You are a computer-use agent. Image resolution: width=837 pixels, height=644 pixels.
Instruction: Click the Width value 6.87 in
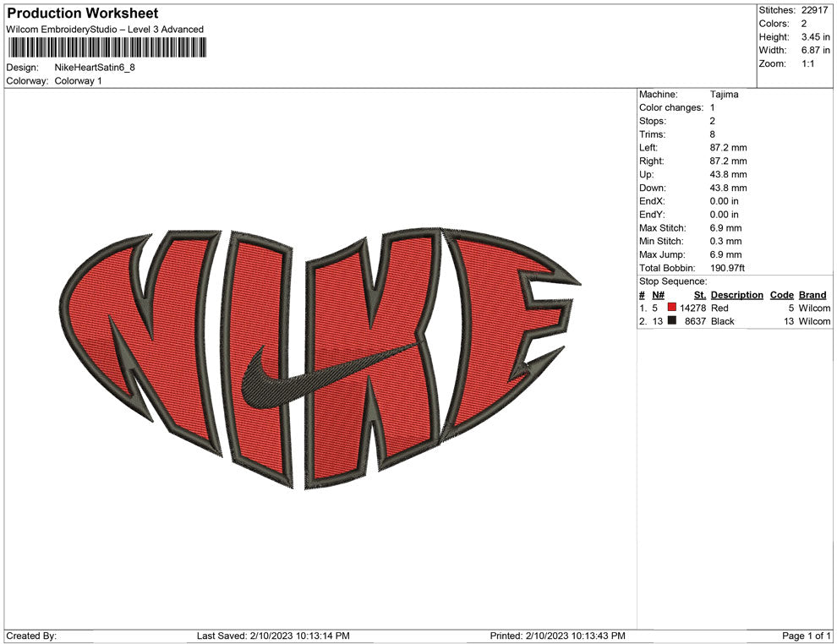pos(815,50)
